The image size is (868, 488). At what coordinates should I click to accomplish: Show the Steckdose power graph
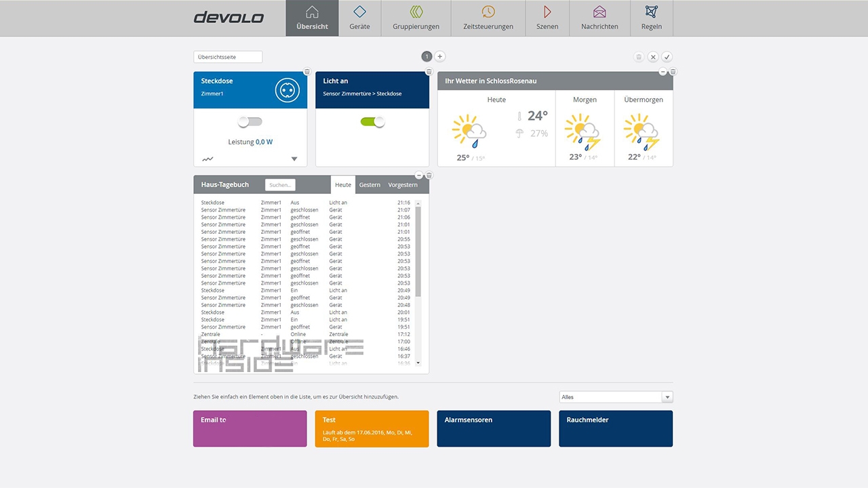[x=208, y=159]
